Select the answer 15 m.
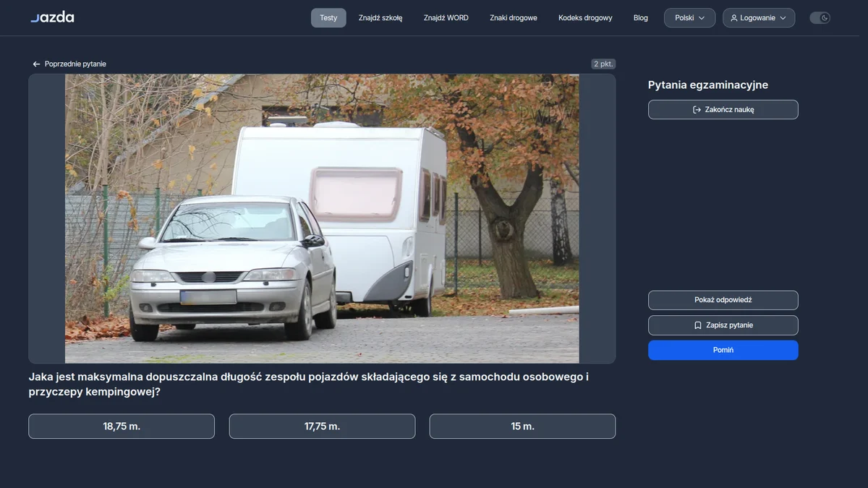The width and height of the screenshot is (868, 488). coord(522,427)
